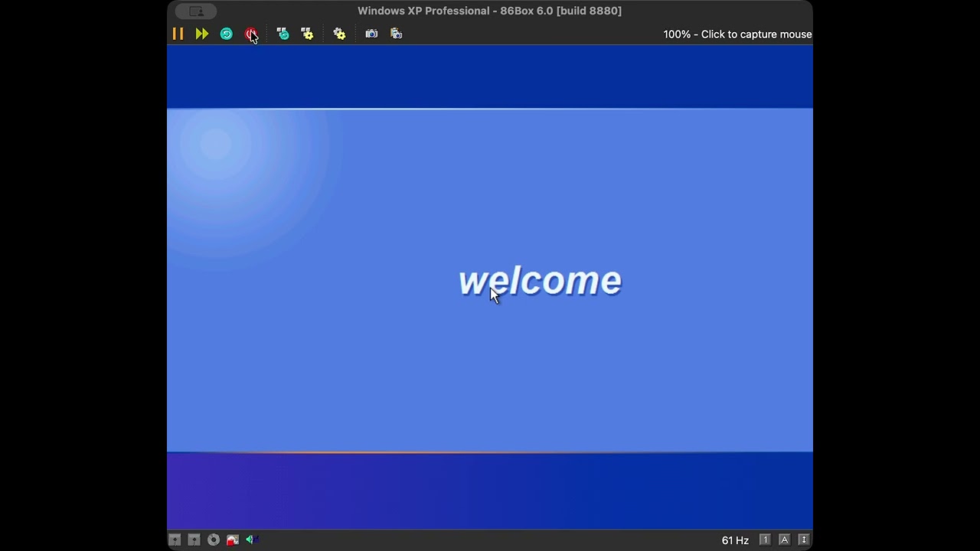The width and height of the screenshot is (980, 551).
Task: Click the window title bar screen-share pill icon
Action: click(196, 11)
